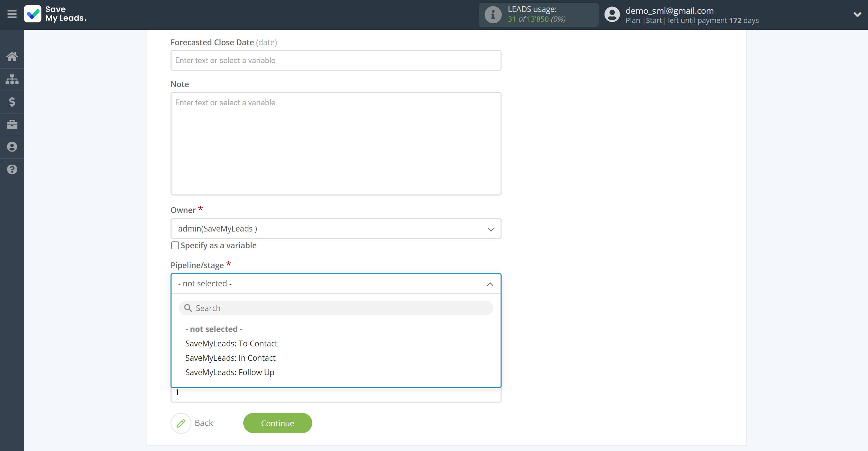The height and width of the screenshot is (451, 868).
Task: Collapse the Pipeline/stage dropdown
Action: 336,284
